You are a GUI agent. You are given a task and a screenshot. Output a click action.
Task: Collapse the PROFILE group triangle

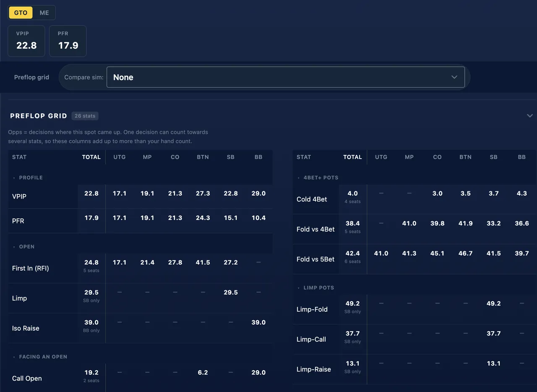tap(14, 178)
